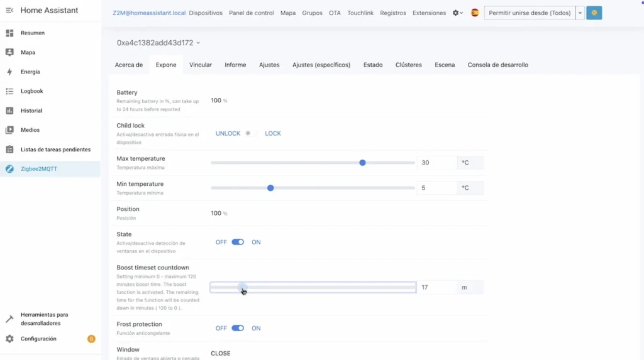Switch to the Ajustes (específicos) tab
644x360 pixels.
pos(321,65)
